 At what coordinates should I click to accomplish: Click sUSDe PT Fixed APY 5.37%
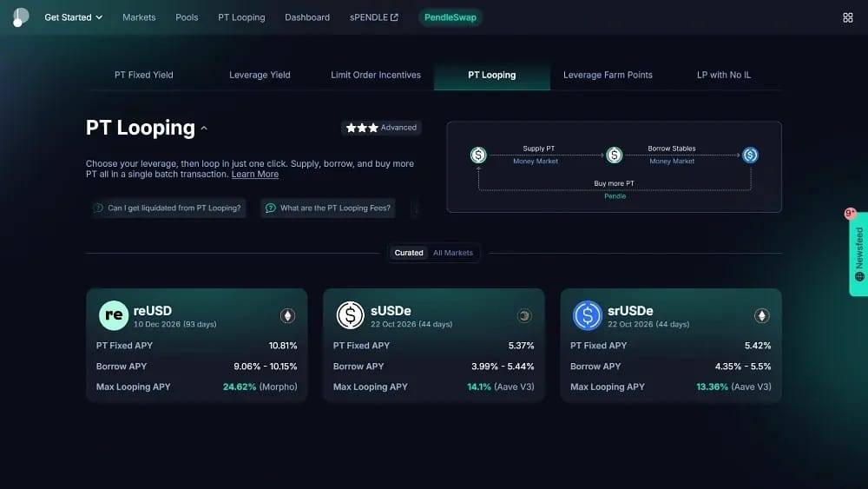(x=521, y=346)
